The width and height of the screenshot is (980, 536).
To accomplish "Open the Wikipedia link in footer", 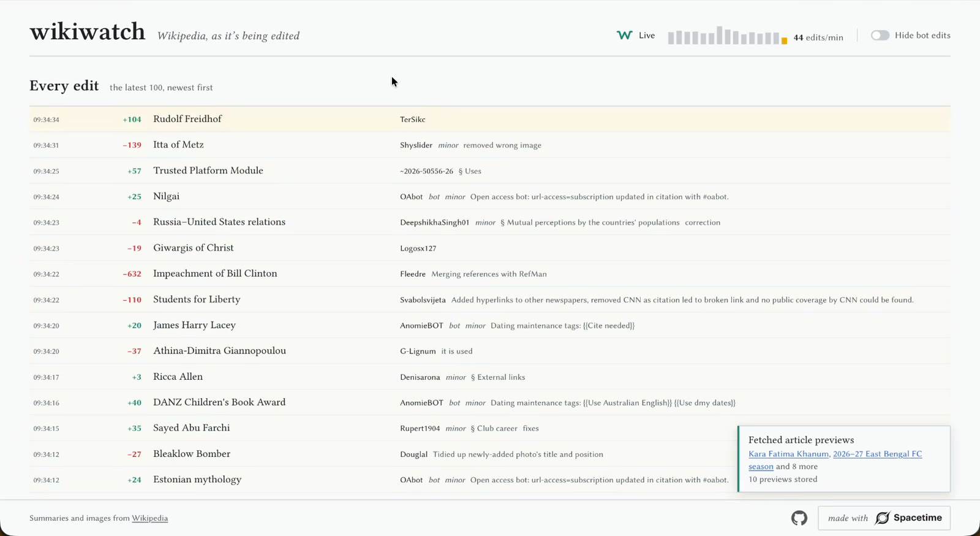I will click(x=150, y=518).
